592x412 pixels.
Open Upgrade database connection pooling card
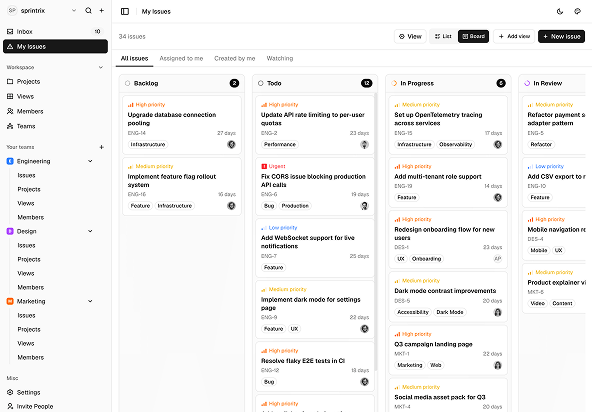click(x=182, y=125)
